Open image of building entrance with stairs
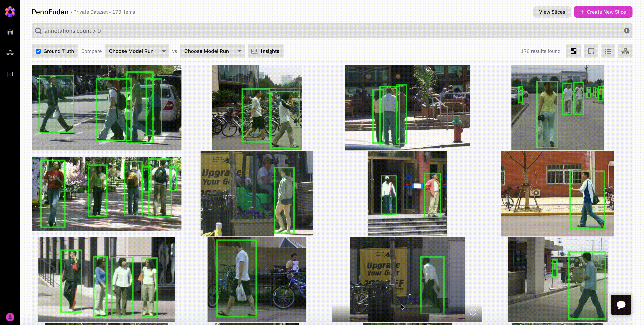This screenshot has width=644, height=325. [x=407, y=194]
